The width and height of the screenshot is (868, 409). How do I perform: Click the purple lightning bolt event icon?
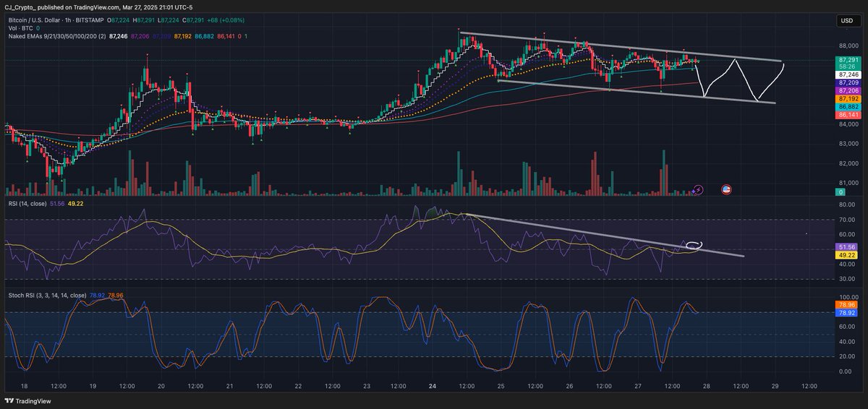click(x=698, y=189)
